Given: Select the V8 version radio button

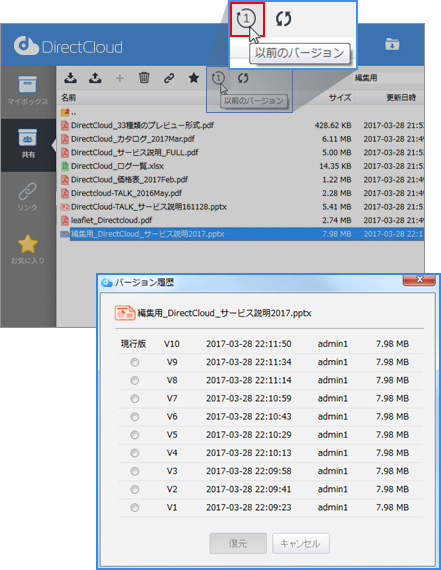Looking at the screenshot, I should [x=135, y=380].
